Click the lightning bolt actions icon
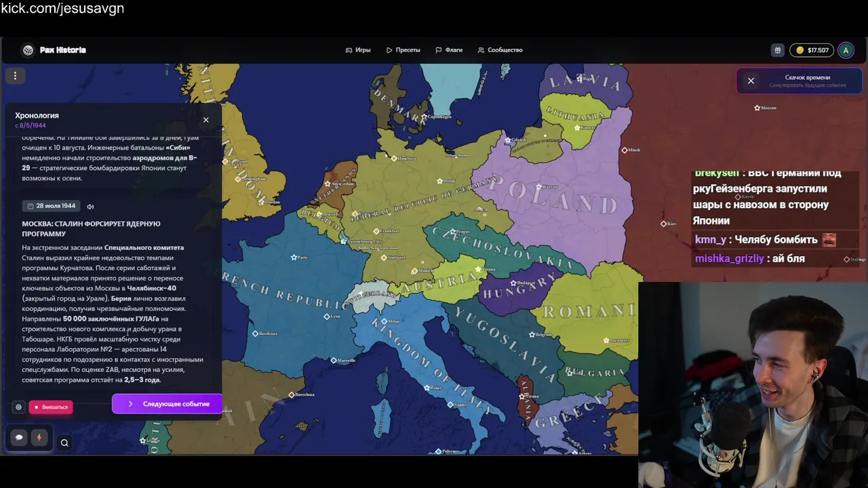 point(39,438)
